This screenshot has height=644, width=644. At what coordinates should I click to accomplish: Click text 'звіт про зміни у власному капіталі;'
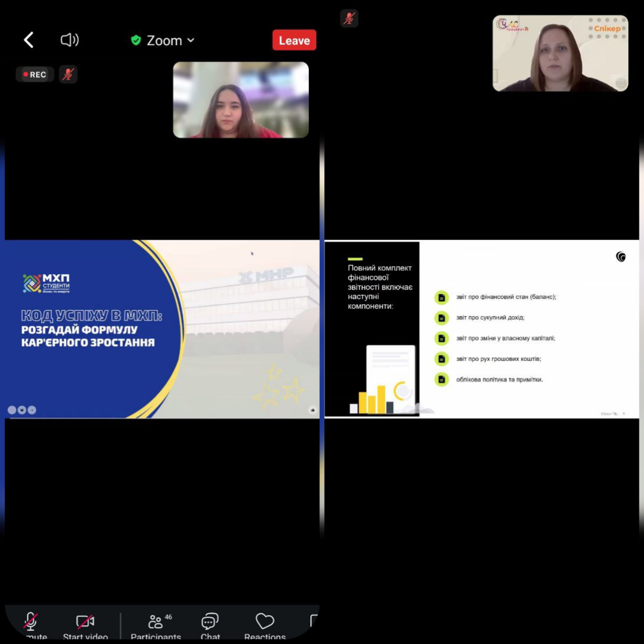coord(506,338)
